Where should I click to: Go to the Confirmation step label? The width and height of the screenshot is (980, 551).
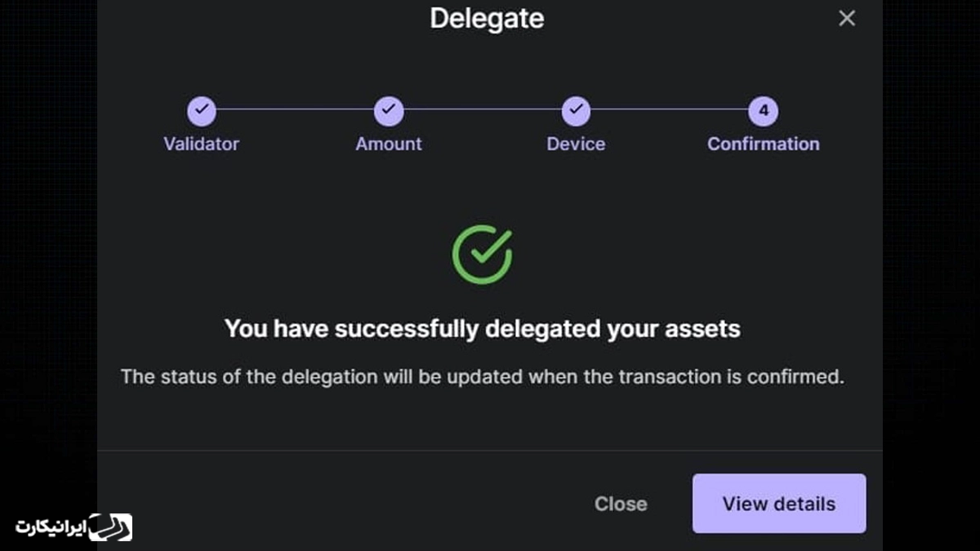pyautogui.click(x=764, y=144)
